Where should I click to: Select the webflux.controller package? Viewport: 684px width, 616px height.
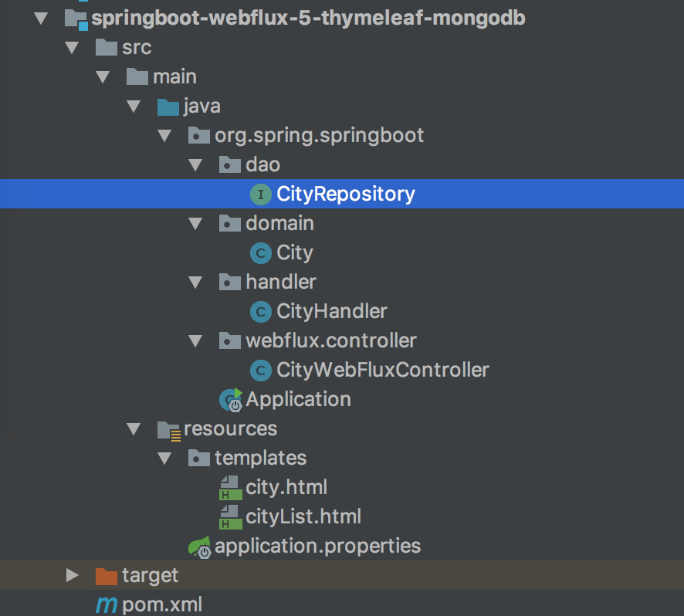pos(330,340)
